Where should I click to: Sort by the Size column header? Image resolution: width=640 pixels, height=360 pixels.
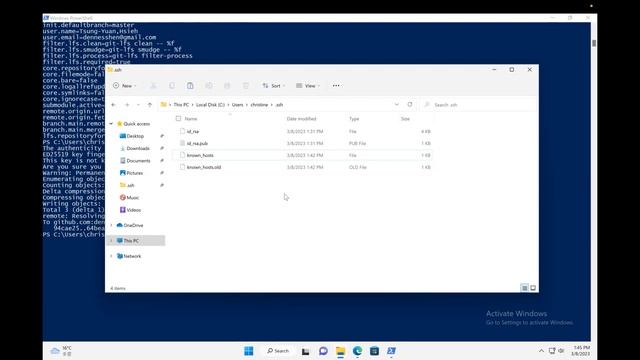pos(405,119)
